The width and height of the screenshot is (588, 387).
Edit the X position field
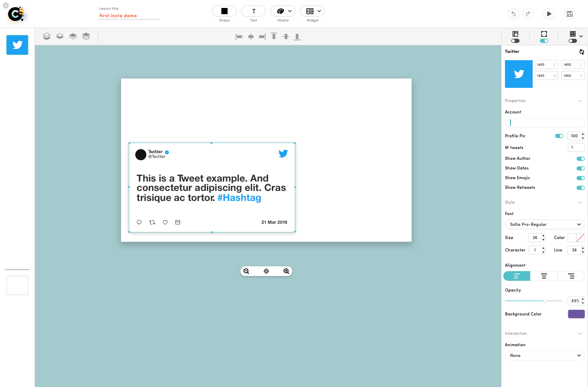(x=546, y=65)
